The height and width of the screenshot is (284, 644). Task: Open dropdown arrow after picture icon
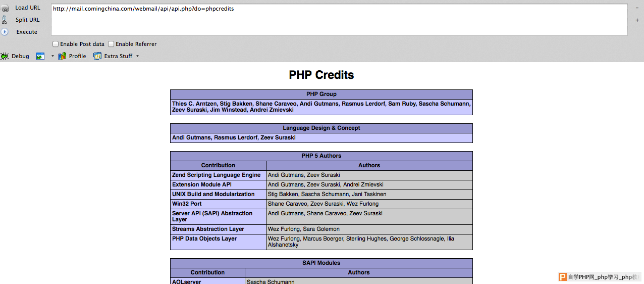(52, 56)
